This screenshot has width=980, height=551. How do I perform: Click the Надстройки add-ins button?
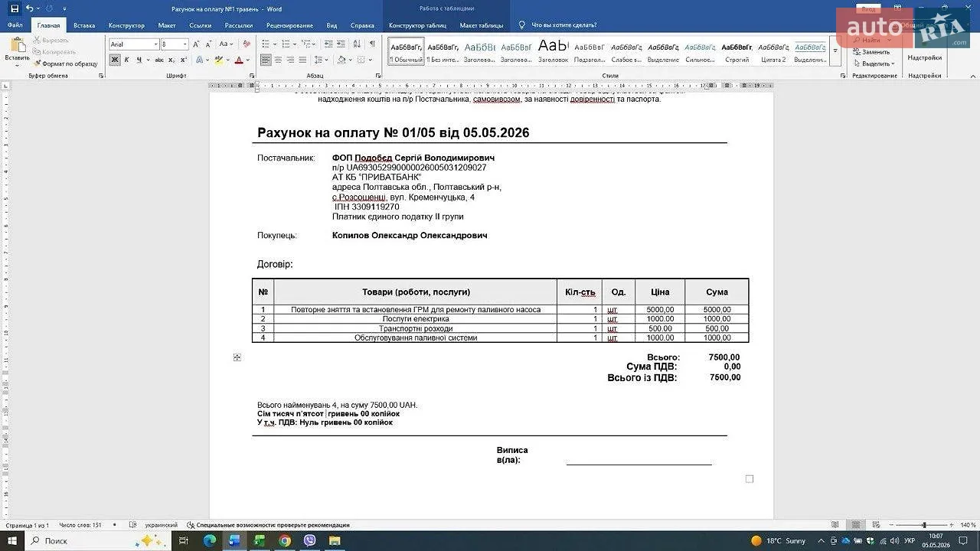[924, 57]
